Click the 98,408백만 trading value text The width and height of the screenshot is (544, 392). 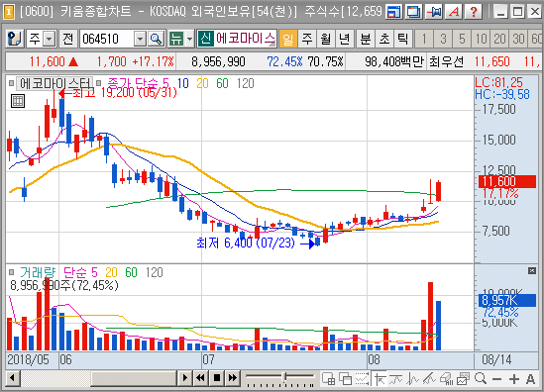coord(394,62)
